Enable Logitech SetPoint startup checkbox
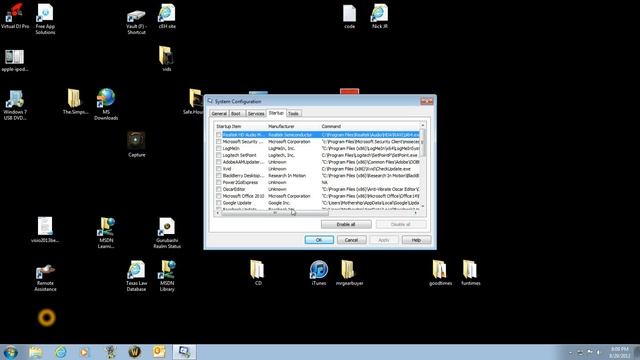The width and height of the screenshot is (640, 360). coord(218,155)
